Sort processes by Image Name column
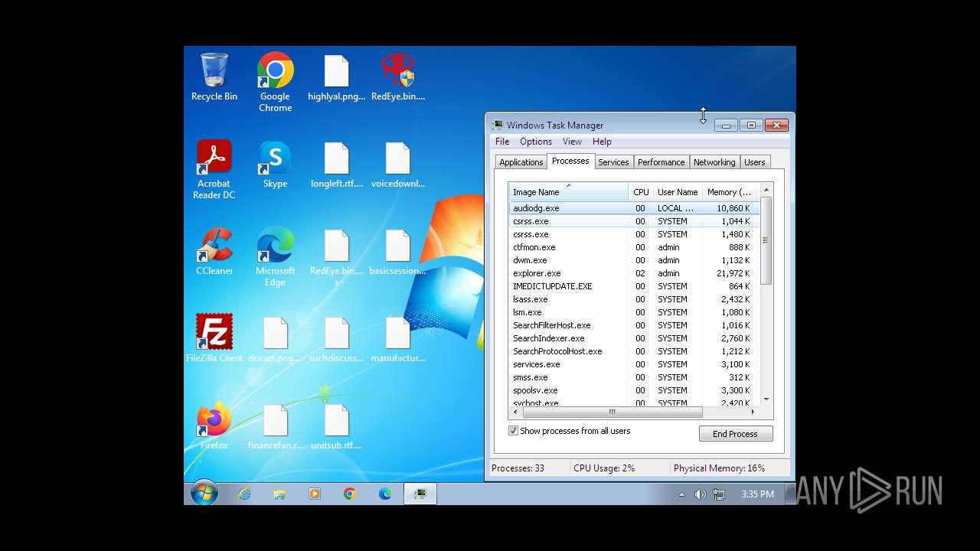980x551 pixels. (568, 192)
